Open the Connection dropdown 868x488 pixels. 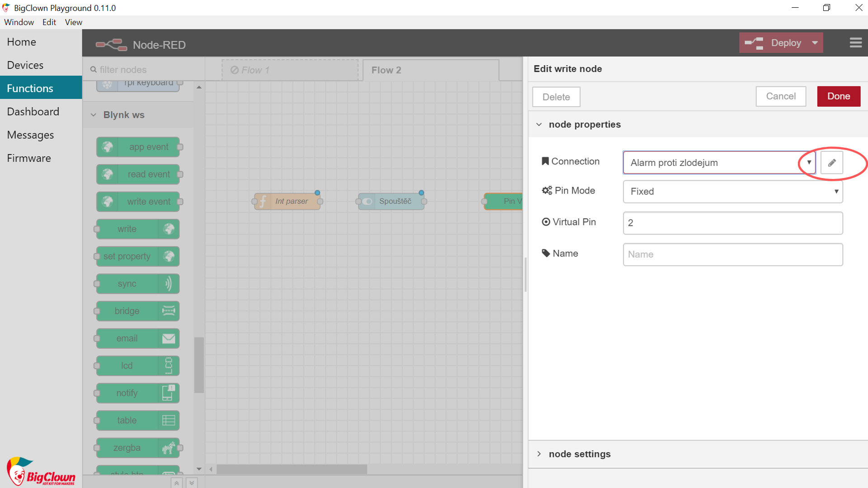pyautogui.click(x=719, y=163)
